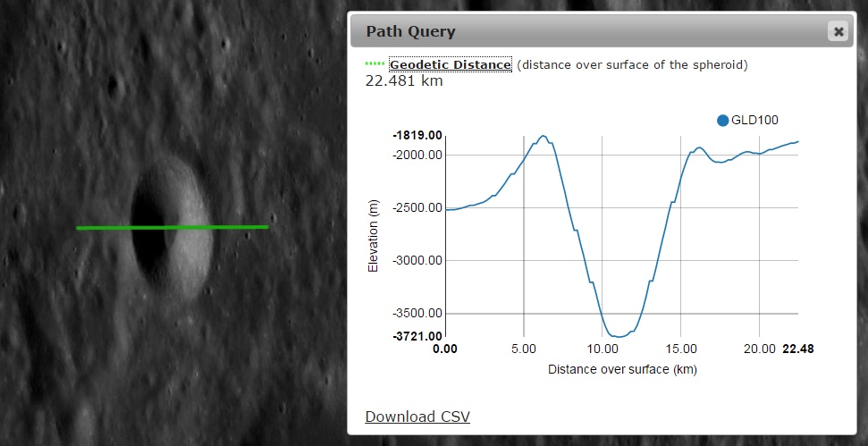Click the 22.48 end label on distance axis
Image resolution: width=868 pixels, height=446 pixels.
tap(797, 349)
